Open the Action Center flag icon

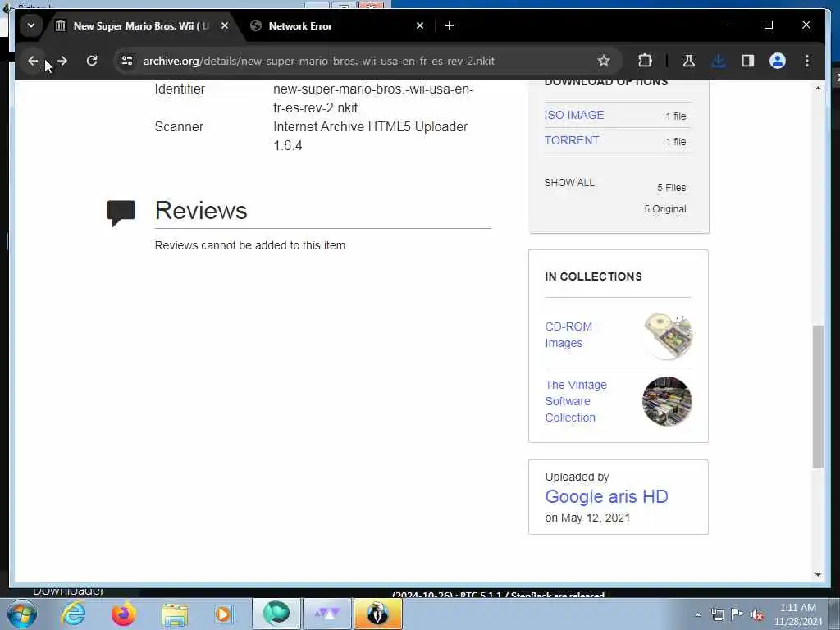tap(737, 614)
